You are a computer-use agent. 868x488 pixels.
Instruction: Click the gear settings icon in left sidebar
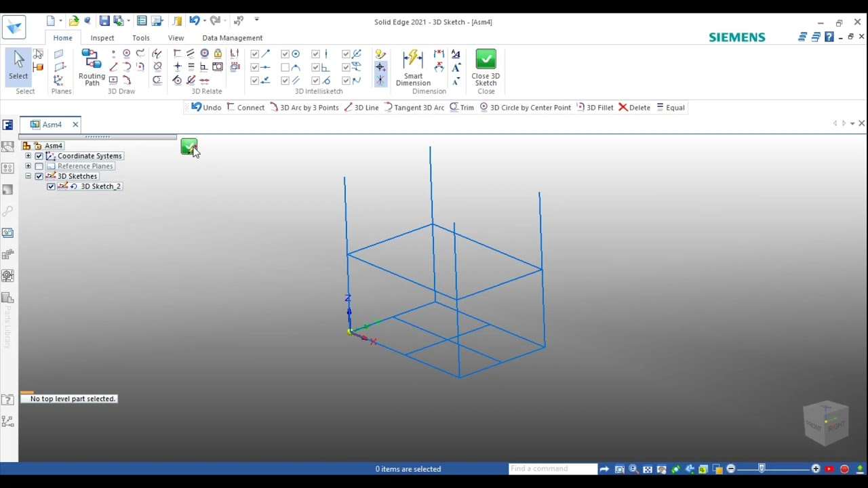pyautogui.click(x=7, y=276)
